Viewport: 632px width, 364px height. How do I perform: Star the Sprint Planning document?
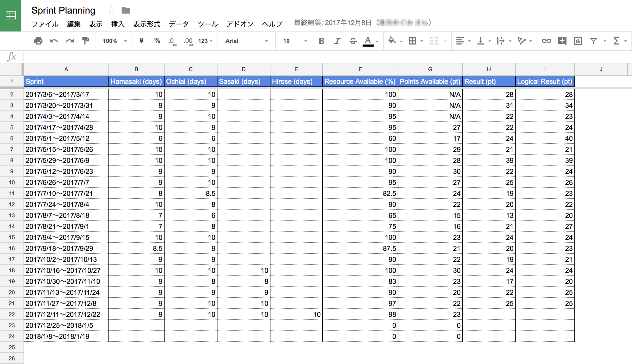pyautogui.click(x=111, y=11)
